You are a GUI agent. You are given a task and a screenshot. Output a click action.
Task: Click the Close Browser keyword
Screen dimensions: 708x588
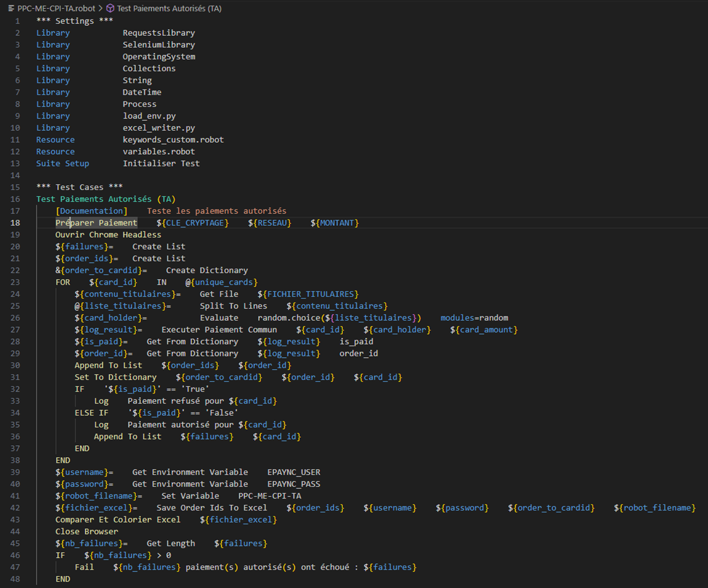(87, 531)
